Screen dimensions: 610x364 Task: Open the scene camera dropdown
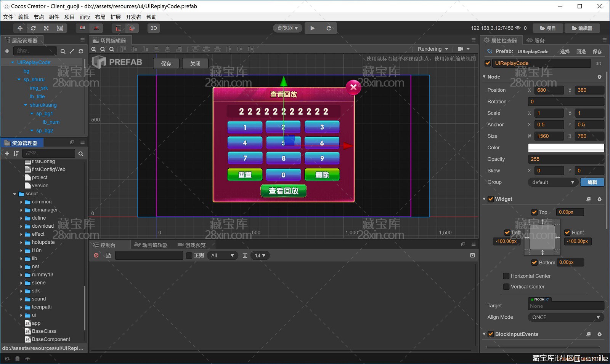click(x=464, y=49)
